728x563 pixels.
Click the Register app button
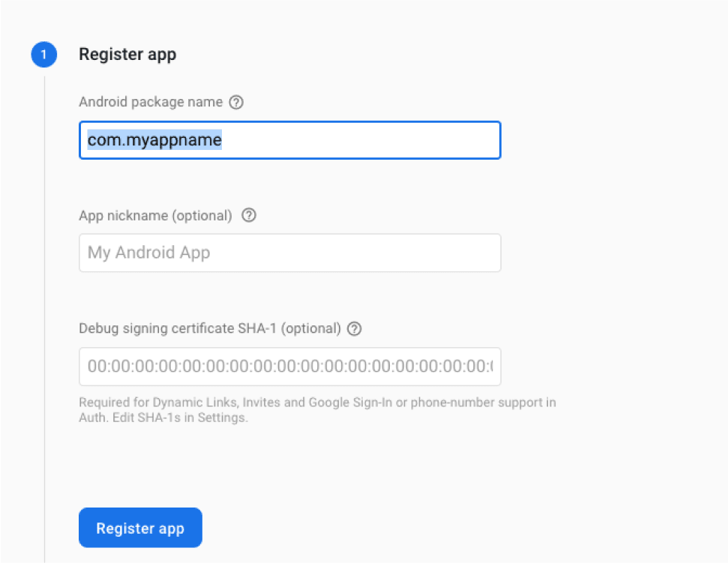(x=139, y=527)
